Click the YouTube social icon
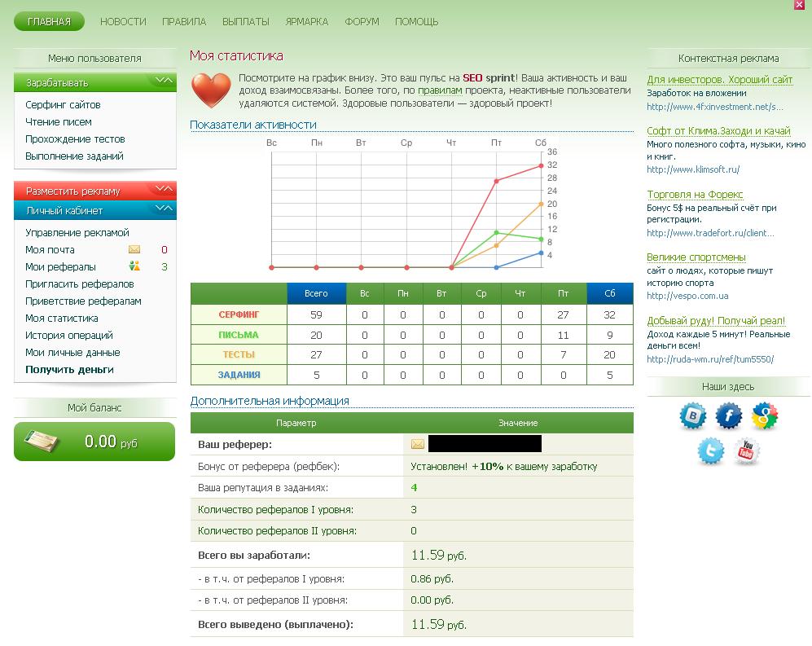Image resolution: width=812 pixels, height=646 pixels. 746,450
